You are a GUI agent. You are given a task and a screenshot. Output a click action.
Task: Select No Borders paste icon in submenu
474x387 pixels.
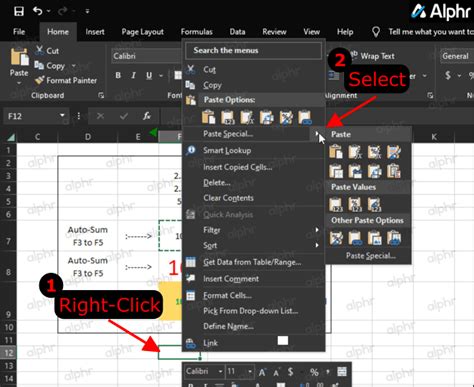[x=336, y=171]
